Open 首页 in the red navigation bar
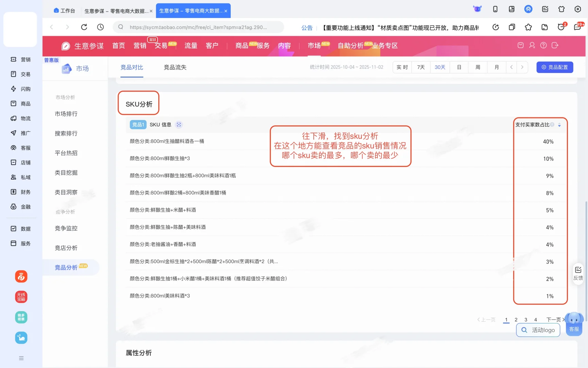 (x=119, y=46)
